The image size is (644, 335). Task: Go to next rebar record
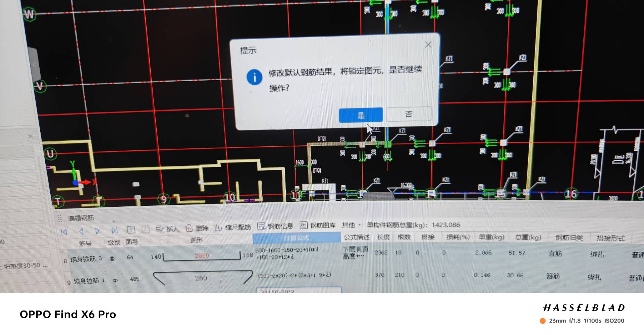pos(97,231)
